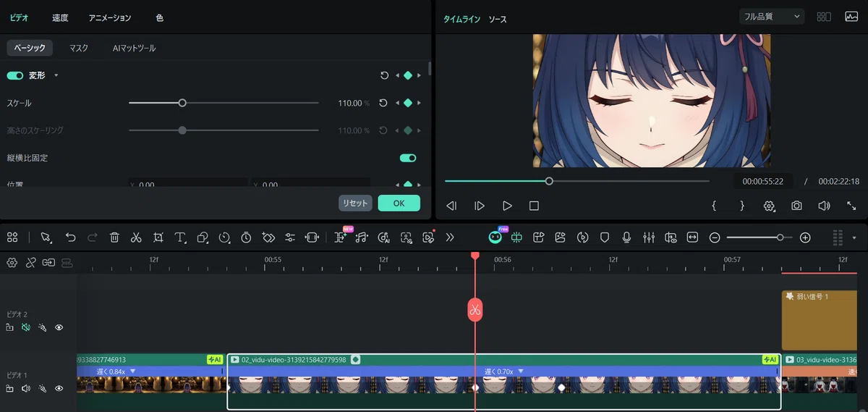Reset the 変形 section
Viewport: 868px width, 412px height.
383,75
